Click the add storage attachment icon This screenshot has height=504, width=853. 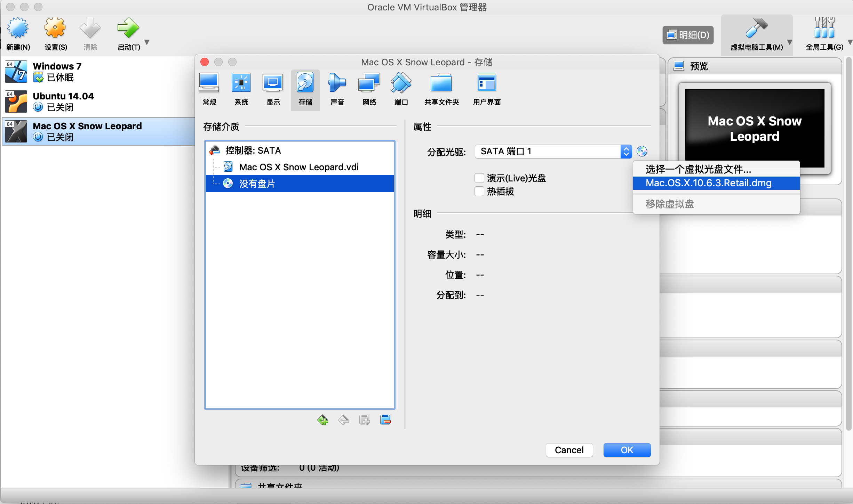[x=365, y=420]
